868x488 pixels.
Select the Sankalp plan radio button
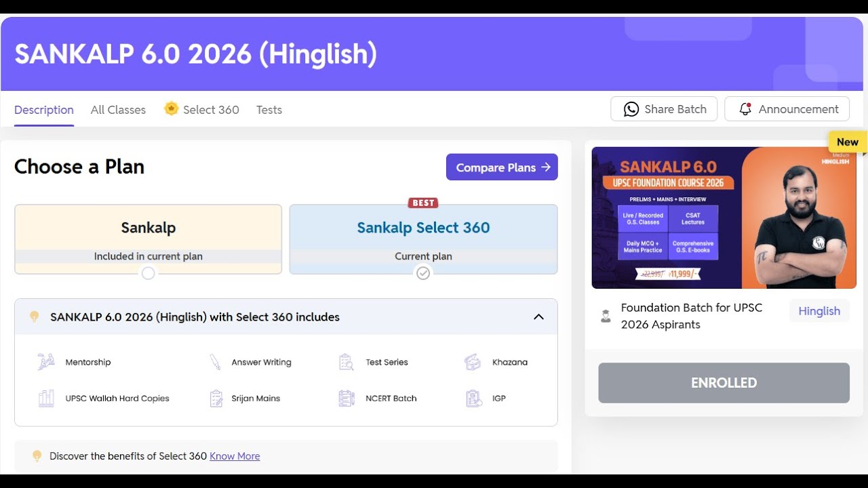point(149,273)
